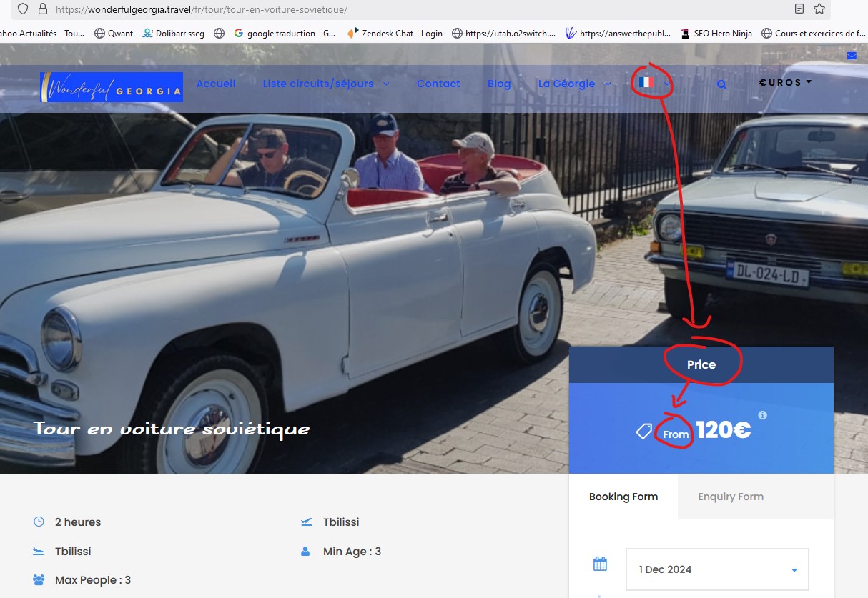Open the answerthepublic bookmark
The height and width of the screenshot is (598, 868).
tap(617, 33)
